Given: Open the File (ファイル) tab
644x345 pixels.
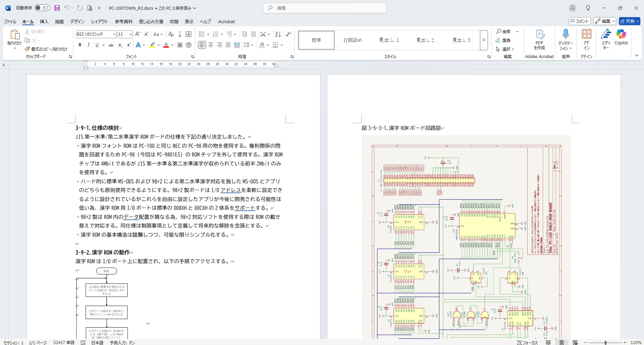Looking at the screenshot, I should [x=10, y=21].
